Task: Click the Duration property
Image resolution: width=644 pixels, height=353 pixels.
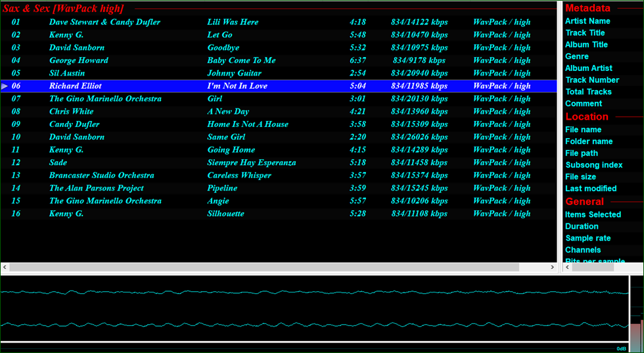Action: click(582, 226)
